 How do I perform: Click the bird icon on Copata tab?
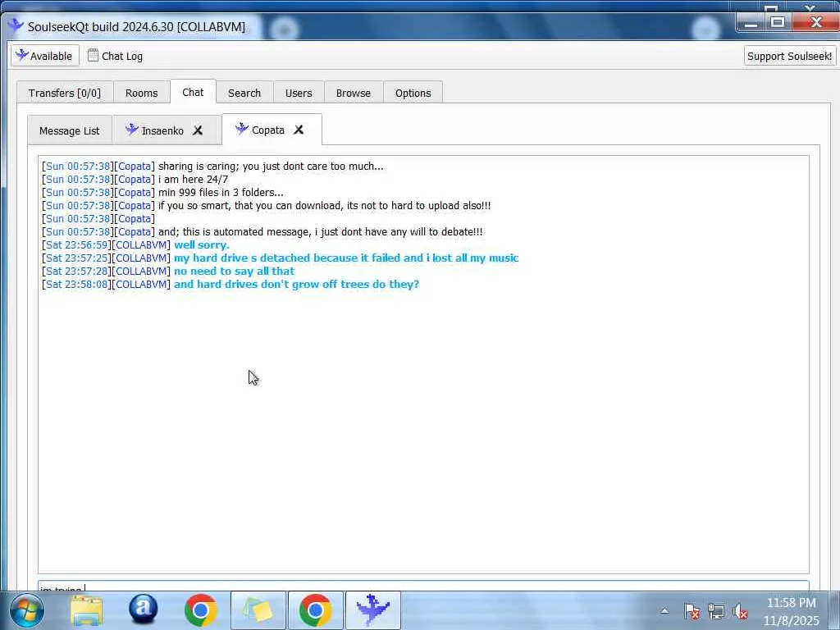click(x=242, y=129)
